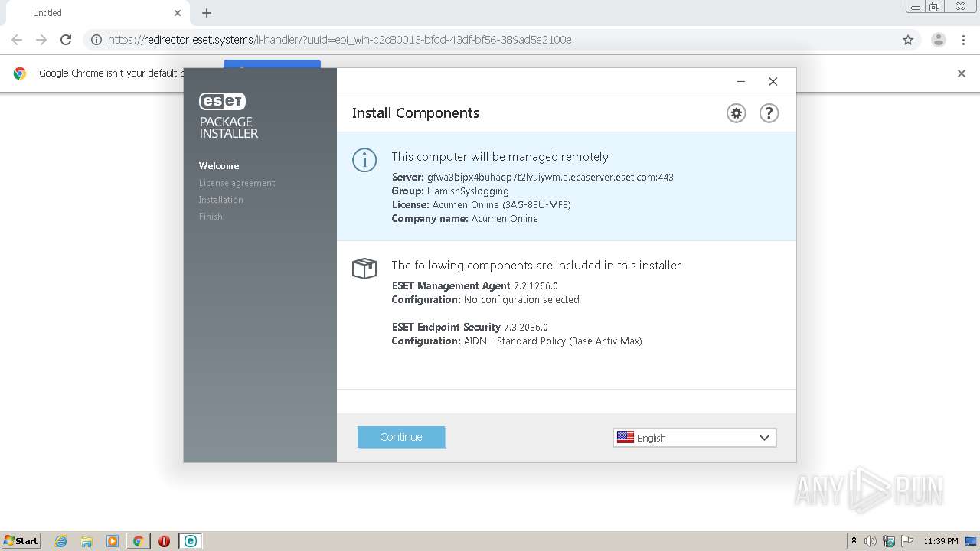This screenshot has width=980, height=551.
Task: Switch to ESET installer in taskbar
Action: point(190,541)
